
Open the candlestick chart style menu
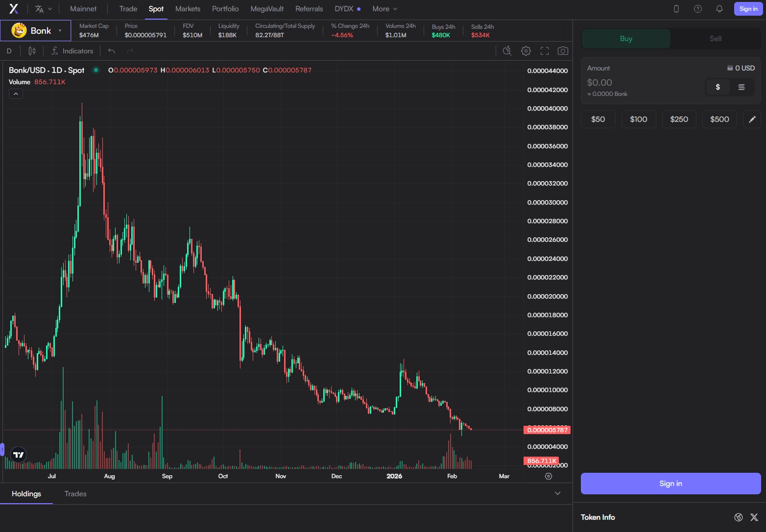click(32, 51)
